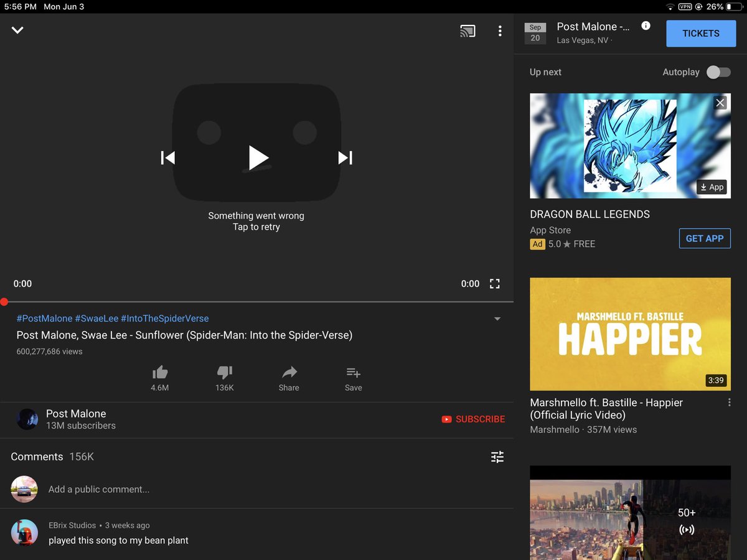Click the Post Malone channel name
Viewport: 747px width, 560px height.
pyautogui.click(x=76, y=414)
